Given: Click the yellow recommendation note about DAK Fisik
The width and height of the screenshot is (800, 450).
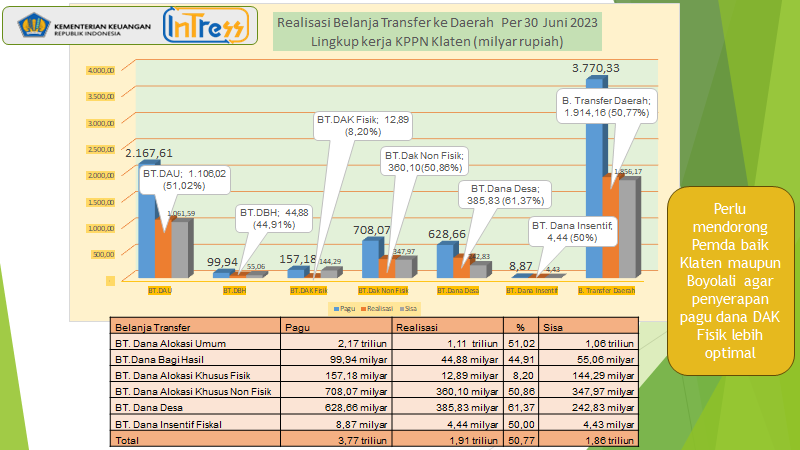Looking at the screenshot, I should (730, 281).
